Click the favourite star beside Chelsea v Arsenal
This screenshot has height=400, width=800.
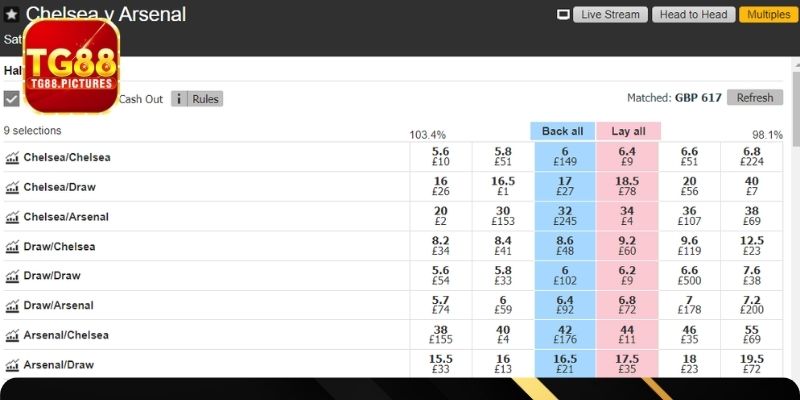coord(12,15)
